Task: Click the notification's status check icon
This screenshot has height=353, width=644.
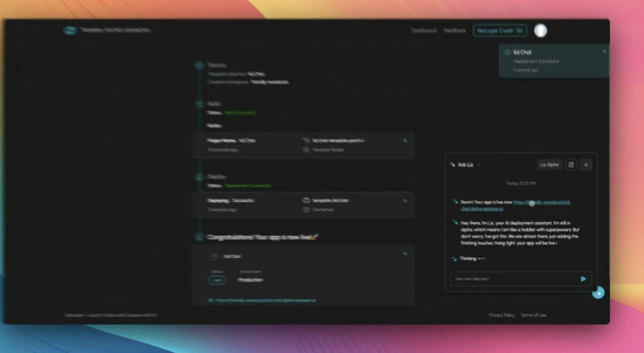Action: [507, 52]
